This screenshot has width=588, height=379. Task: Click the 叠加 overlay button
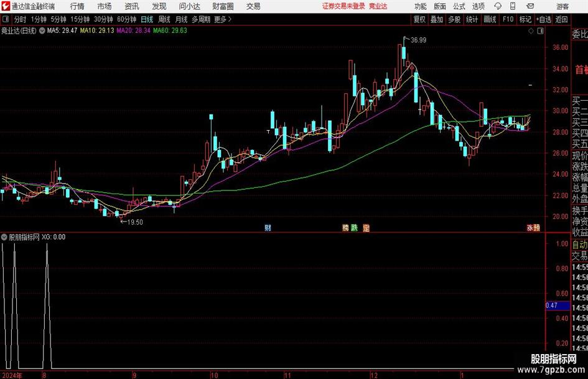(x=437, y=19)
